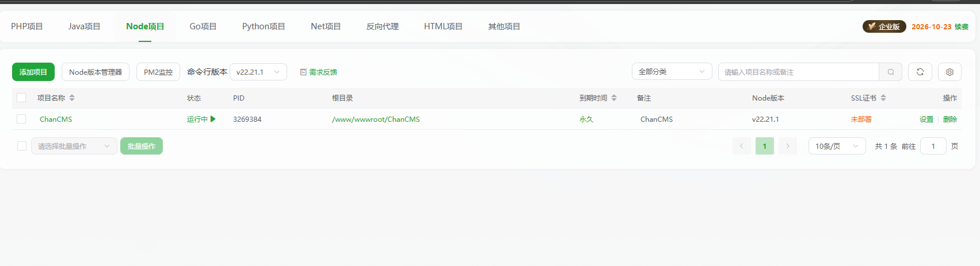Switch to Python项目 tab
Screen dimensions: 980x266
pos(264,26)
